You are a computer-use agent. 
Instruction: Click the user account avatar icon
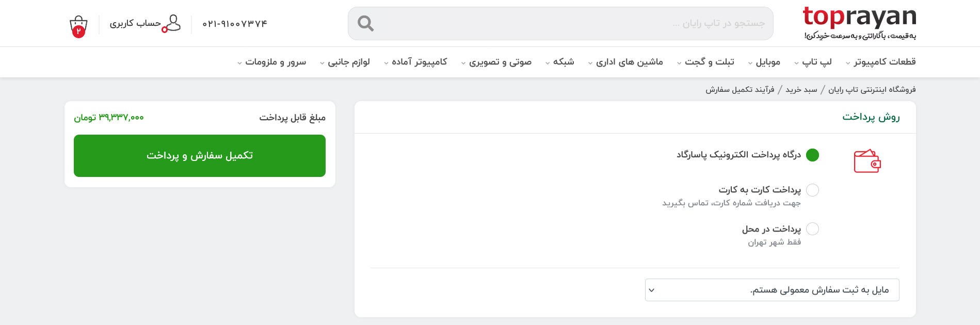[x=171, y=24]
